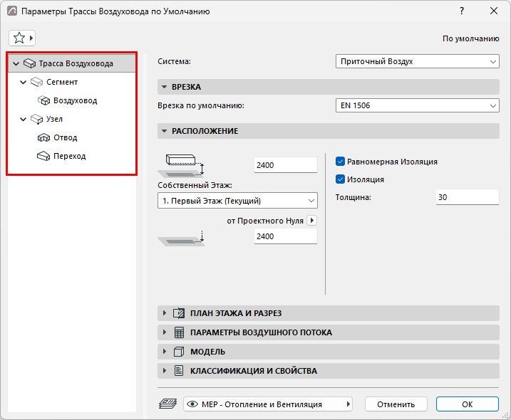Expand the ПАРАМЕТРЫ ВОЗДУШНОГО ПОТОКА panel
This screenshot has width=511, height=420.
tap(164, 332)
